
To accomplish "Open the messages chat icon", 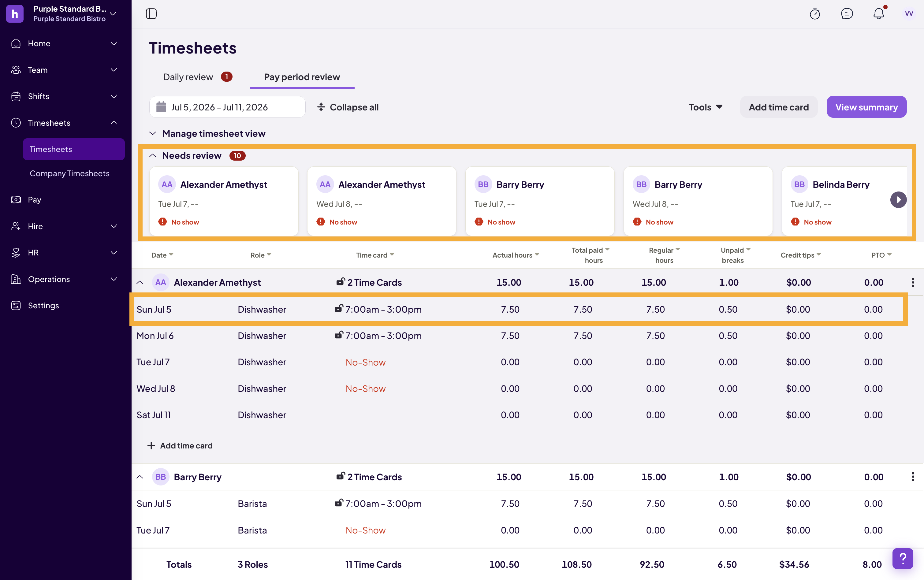I will pyautogui.click(x=847, y=14).
